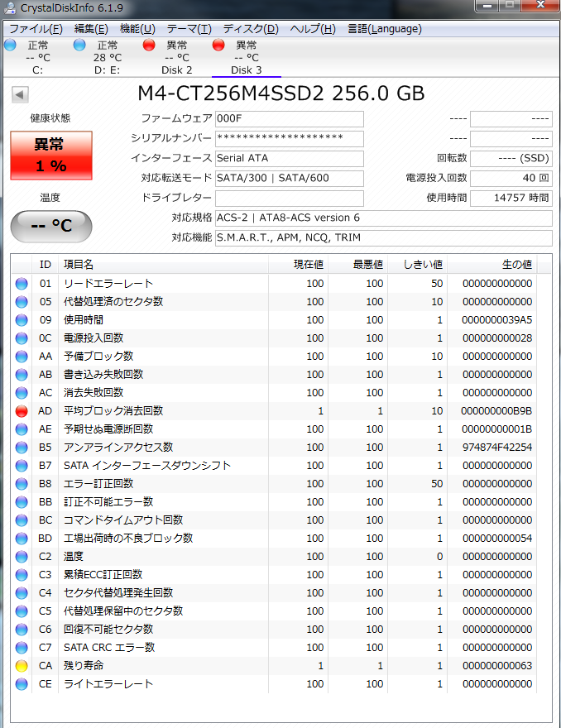The image size is (561, 728).
Task: Click the features field S.M.A.R.T., APM, NCQ, TRIM
Action: pos(384,237)
